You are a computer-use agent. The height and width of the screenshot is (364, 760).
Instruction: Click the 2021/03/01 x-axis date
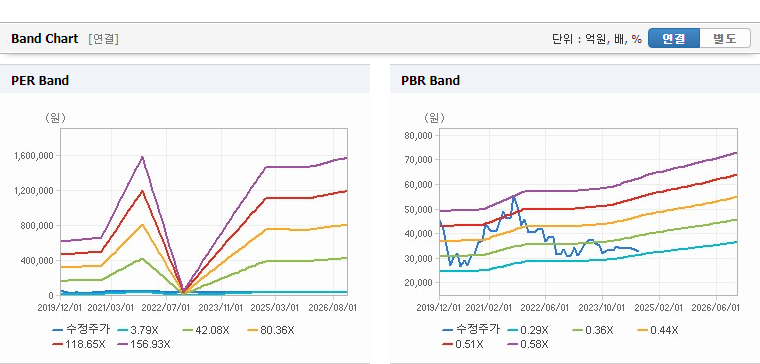coord(111,307)
